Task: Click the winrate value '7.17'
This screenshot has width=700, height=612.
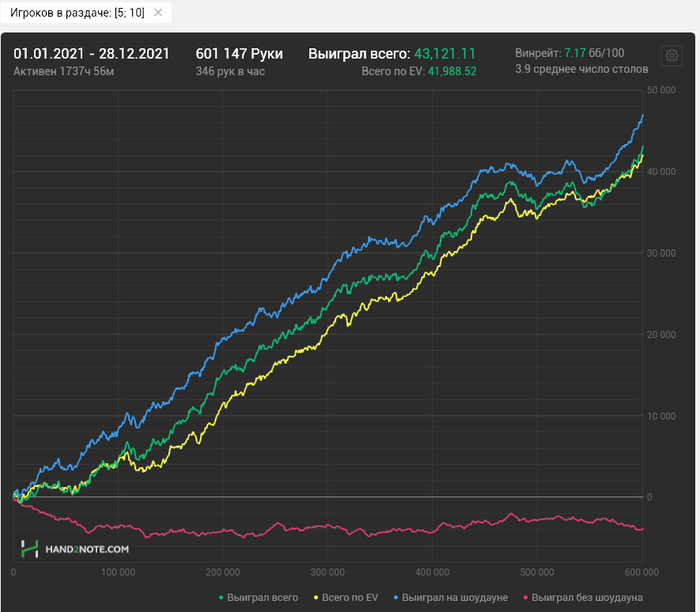Action: pos(575,53)
